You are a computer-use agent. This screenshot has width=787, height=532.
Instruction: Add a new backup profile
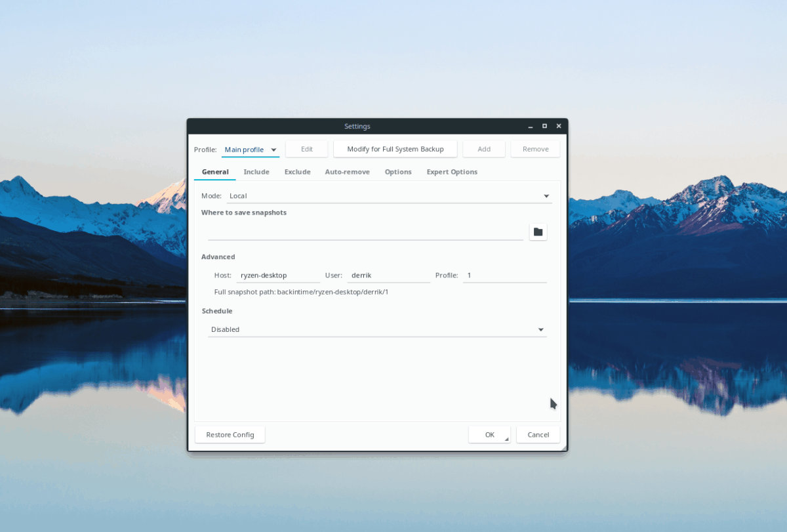click(x=484, y=149)
